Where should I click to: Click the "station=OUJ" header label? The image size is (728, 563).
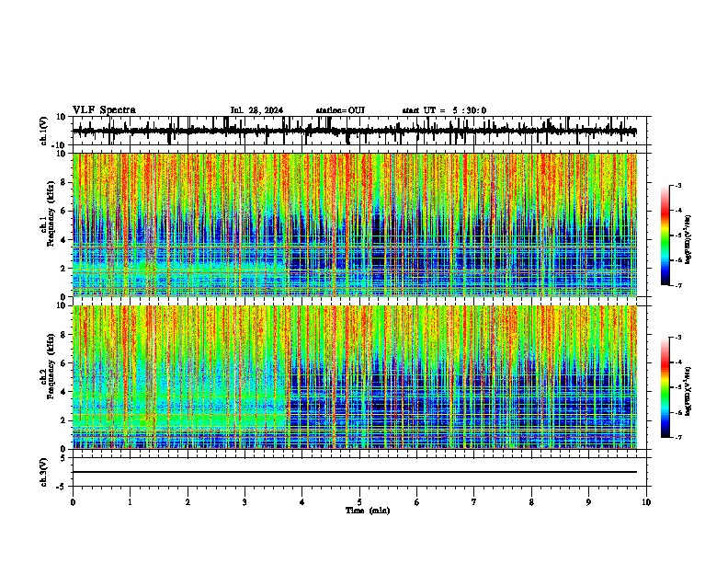click(x=340, y=110)
